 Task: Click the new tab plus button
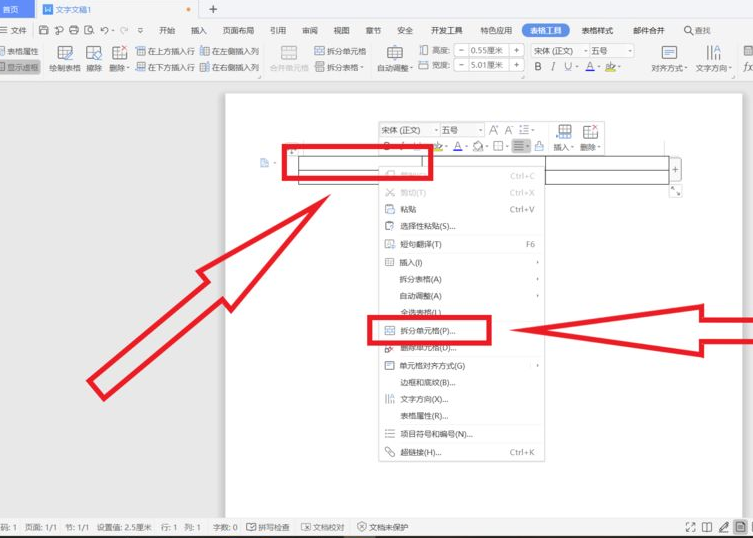[x=213, y=9]
